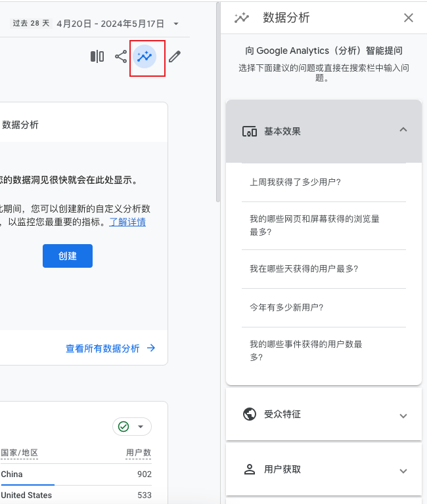This screenshot has width=427, height=504.
Task: Click the 902 user count value
Action: point(144,474)
